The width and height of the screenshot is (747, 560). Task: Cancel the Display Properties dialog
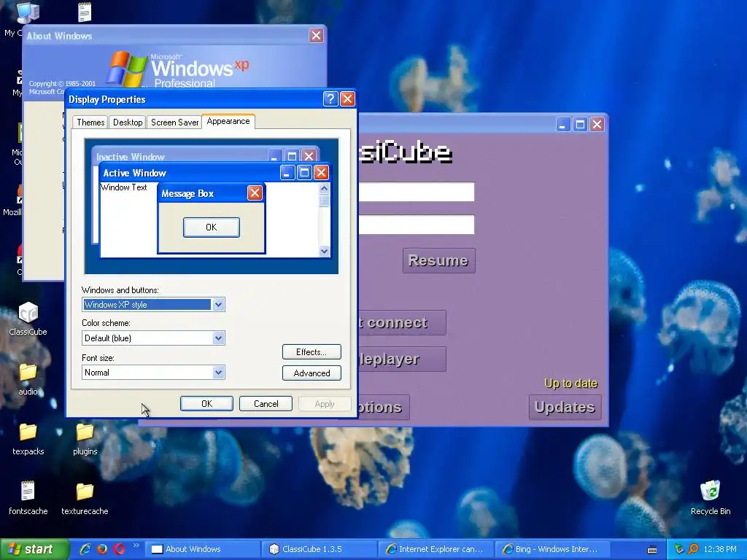click(x=266, y=404)
